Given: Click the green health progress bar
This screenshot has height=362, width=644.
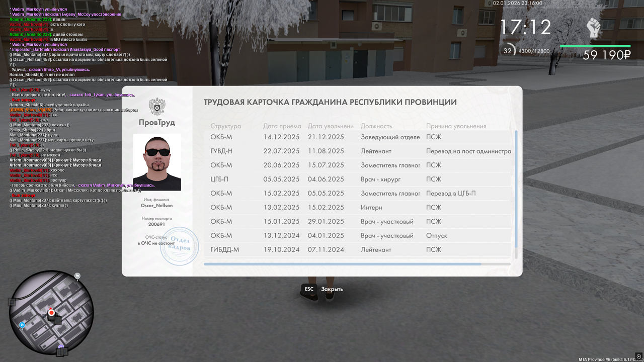Looking at the screenshot, I should (x=595, y=46).
